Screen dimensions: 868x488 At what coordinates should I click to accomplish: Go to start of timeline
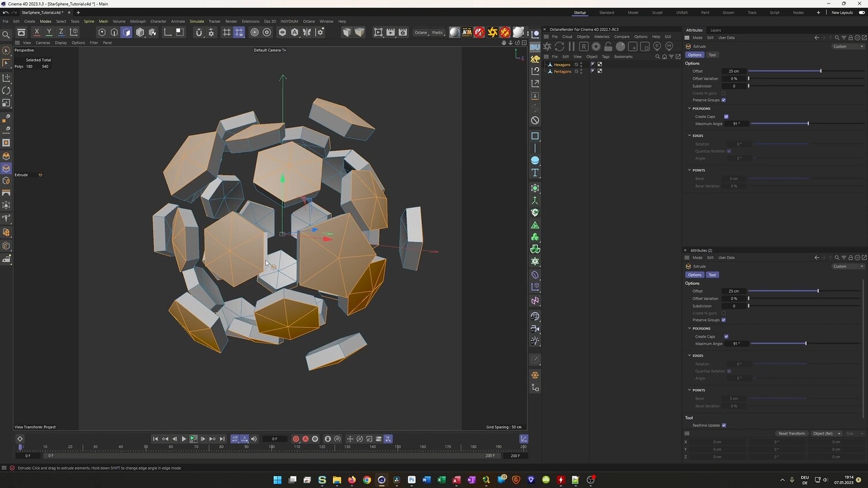155,439
